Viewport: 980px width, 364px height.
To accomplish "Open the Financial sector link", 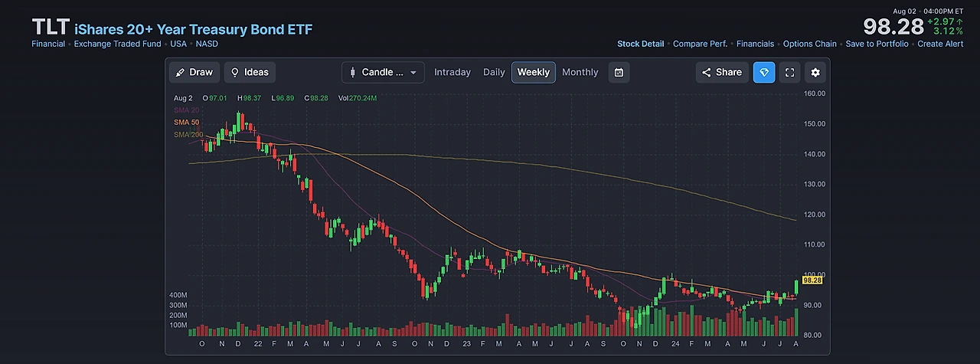I will pos(48,44).
